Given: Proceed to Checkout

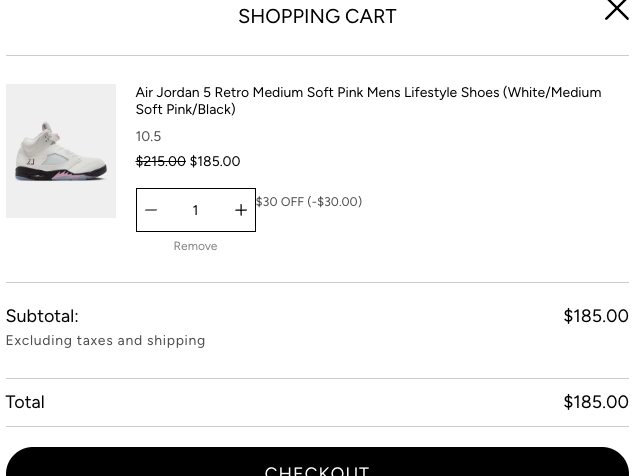Looking at the screenshot, I should [x=317, y=462].
